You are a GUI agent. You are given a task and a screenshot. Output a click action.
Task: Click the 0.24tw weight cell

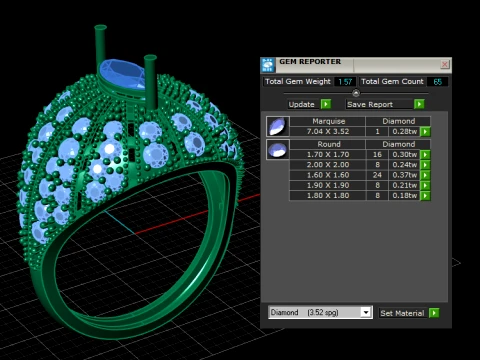404,165
